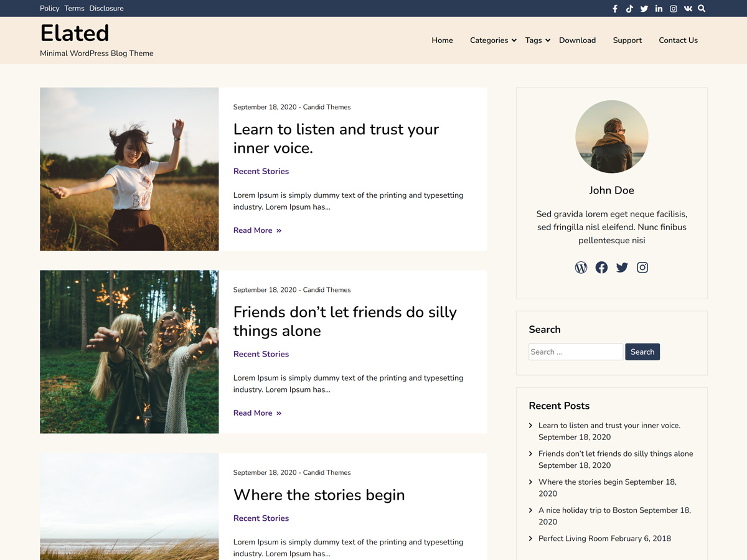The height and width of the screenshot is (560, 747).
Task: Open the LinkedIn icon in the top bar
Action: (x=659, y=9)
